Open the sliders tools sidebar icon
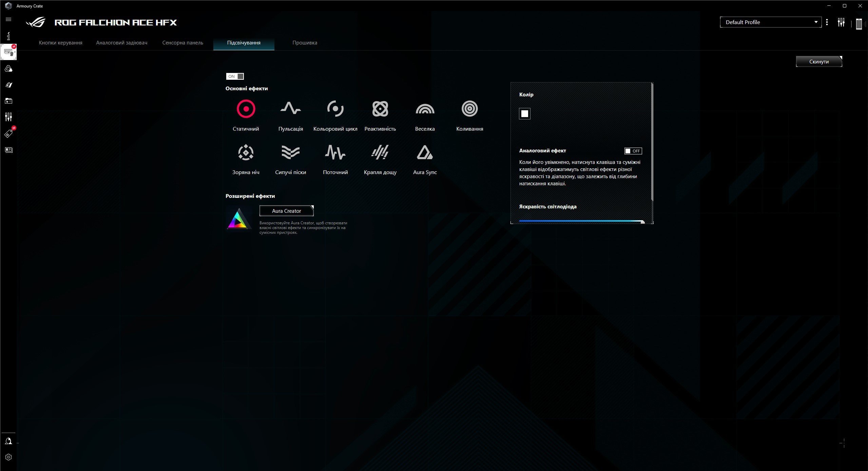The image size is (868, 471). pyautogui.click(x=8, y=117)
